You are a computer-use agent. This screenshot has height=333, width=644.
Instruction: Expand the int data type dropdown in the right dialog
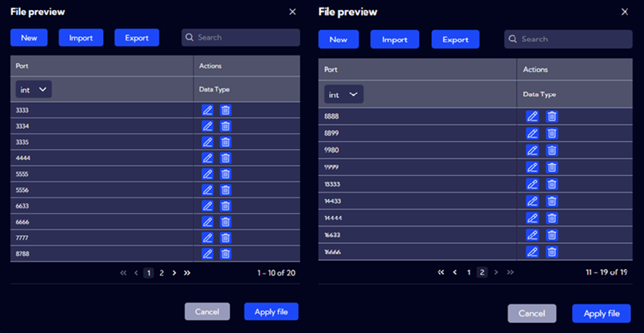343,94
